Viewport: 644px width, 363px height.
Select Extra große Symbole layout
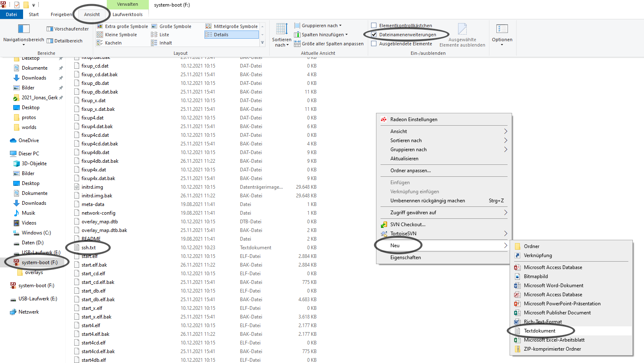tap(122, 26)
